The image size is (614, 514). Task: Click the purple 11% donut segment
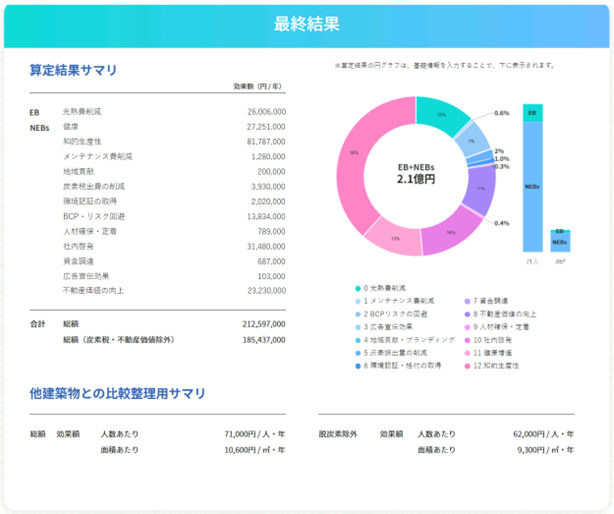click(x=480, y=189)
